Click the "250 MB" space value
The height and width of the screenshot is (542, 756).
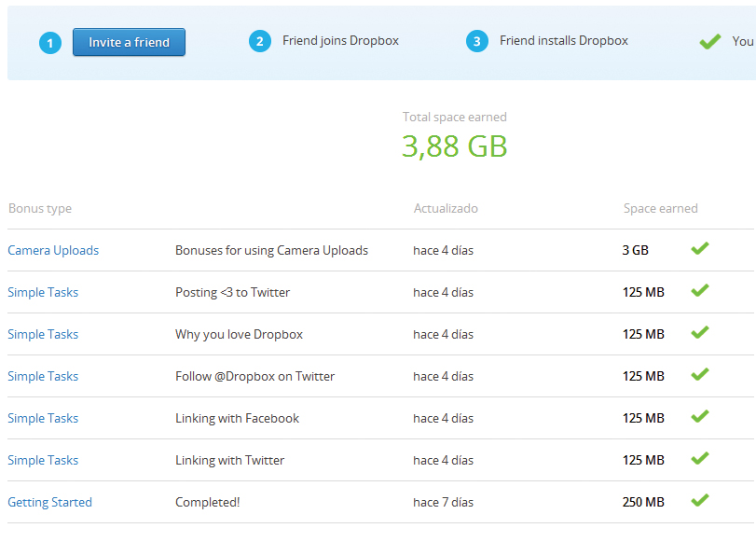tap(643, 503)
